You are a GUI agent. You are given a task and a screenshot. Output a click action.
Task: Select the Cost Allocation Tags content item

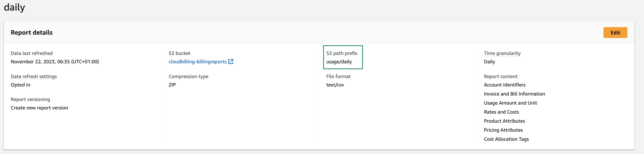click(x=506, y=139)
